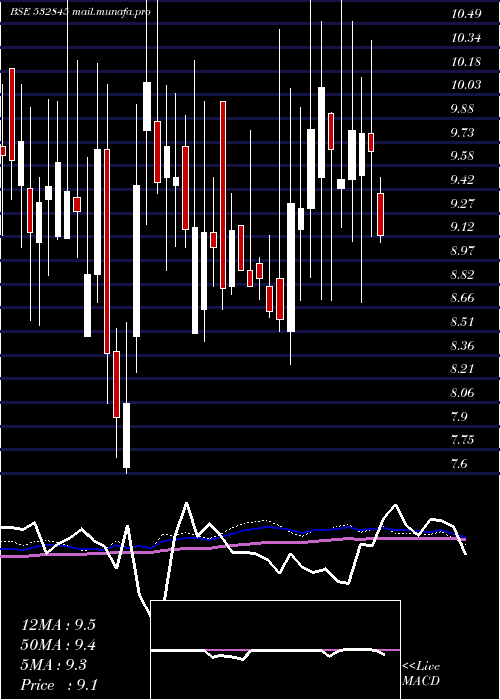Image resolution: width=500 pixels, height=700 pixels.
Task: Click the 12MA : 9.5 indicator value
Action: click(x=58, y=625)
